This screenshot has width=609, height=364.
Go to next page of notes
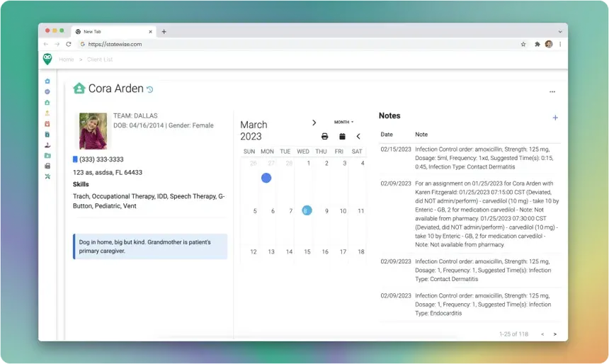[x=555, y=334]
